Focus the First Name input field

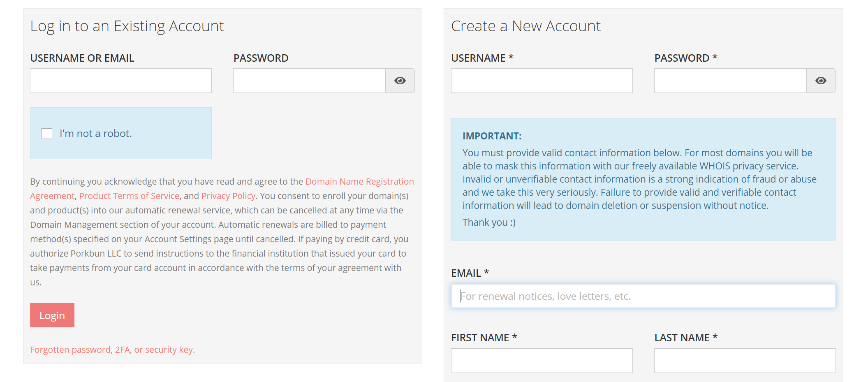pyautogui.click(x=542, y=361)
